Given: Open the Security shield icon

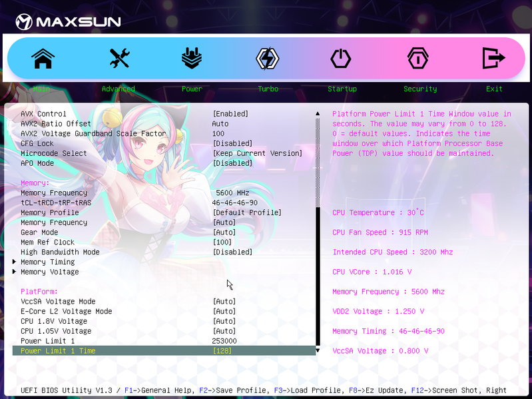Looking at the screenshot, I should pyautogui.click(x=417, y=59).
